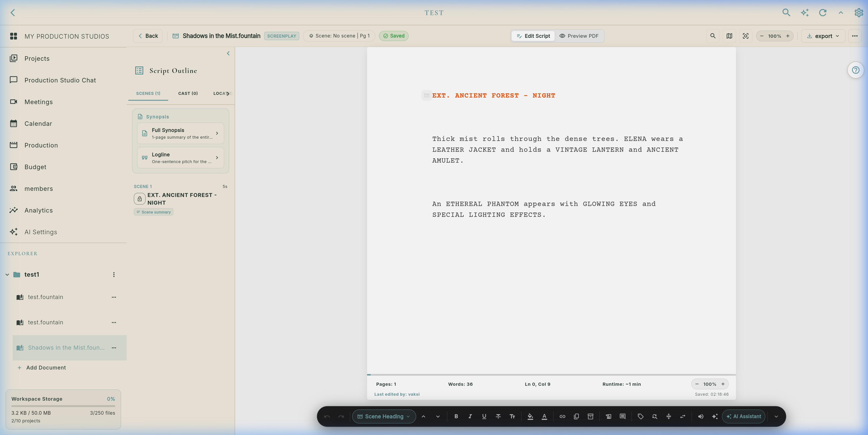Open the map view icon in header
Viewport: 868px width, 435px height.
(x=729, y=36)
